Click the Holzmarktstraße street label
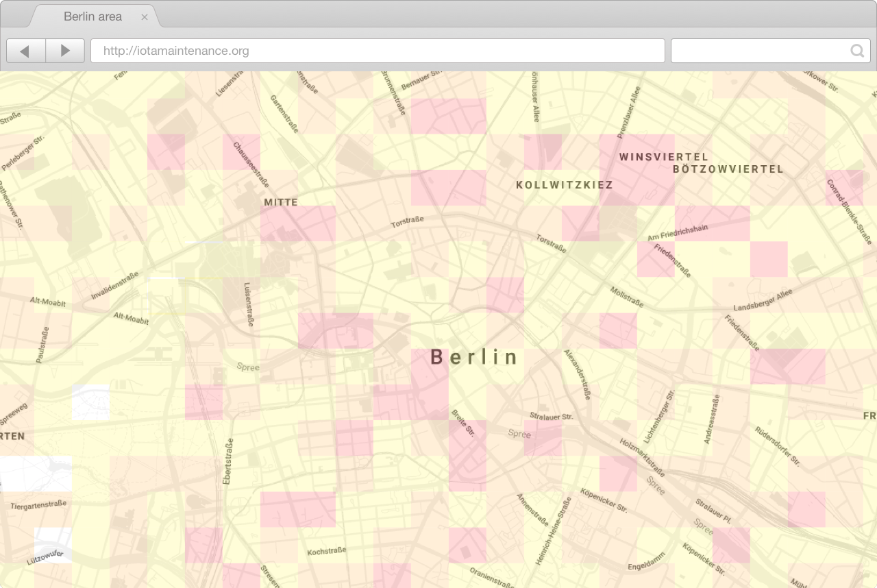Image resolution: width=877 pixels, height=588 pixels. tap(642, 458)
